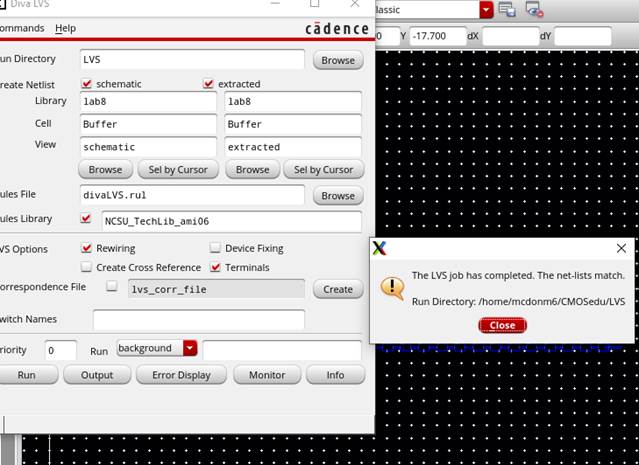
Task: Click the Y coordinate field -17.700
Action: [437, 36]
